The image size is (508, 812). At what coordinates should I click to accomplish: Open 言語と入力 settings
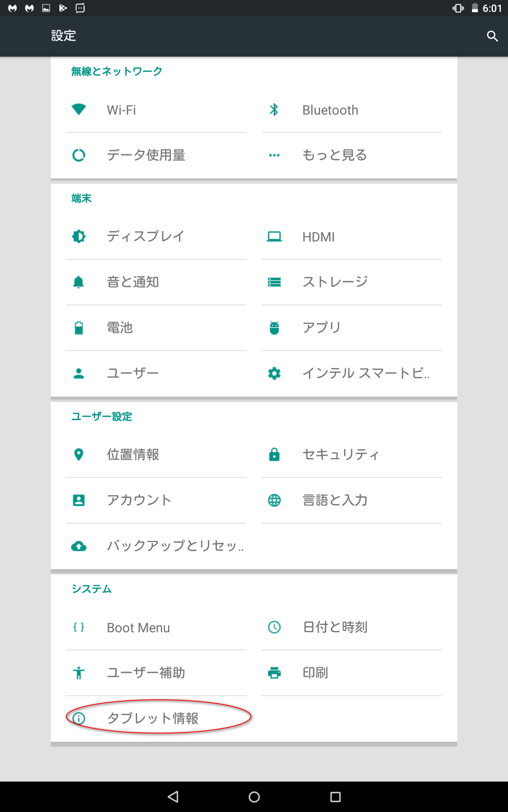335,500
